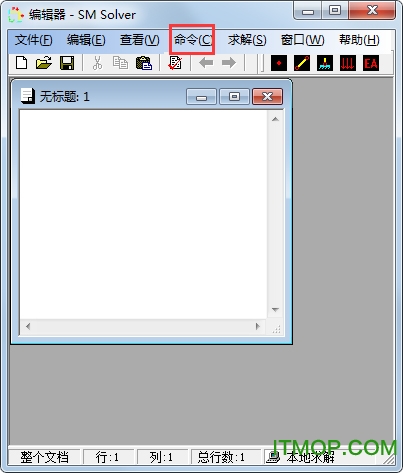Open the 命令(C) menu
The width and height of the screenshot is (403, 473).
(x=193, y=40)
